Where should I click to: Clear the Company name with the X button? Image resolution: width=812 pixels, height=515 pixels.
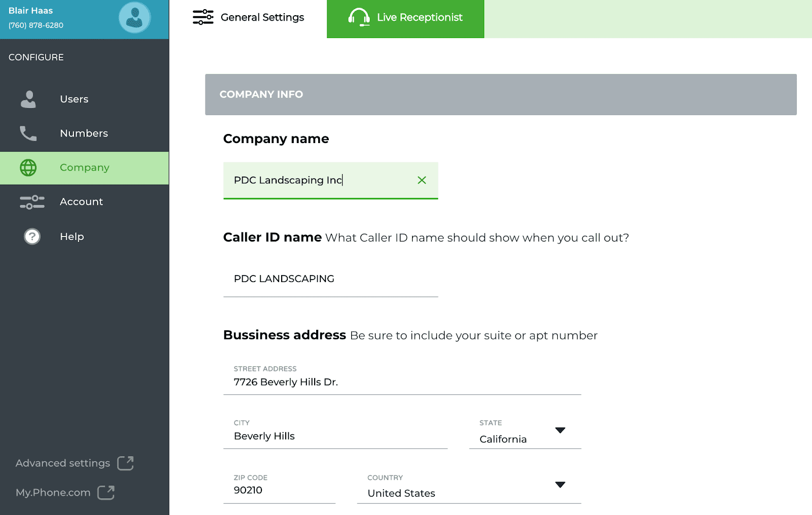(421, 180)
